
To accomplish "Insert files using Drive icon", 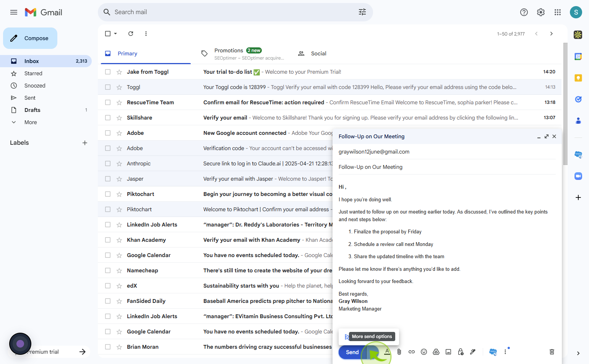I will pos(436,352).
